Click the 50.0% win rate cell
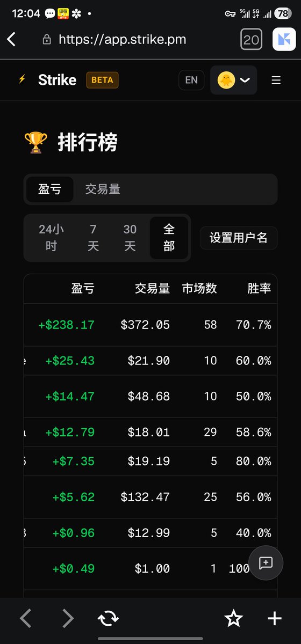Viewport: 301px width, 644px height. pos(254,397)
